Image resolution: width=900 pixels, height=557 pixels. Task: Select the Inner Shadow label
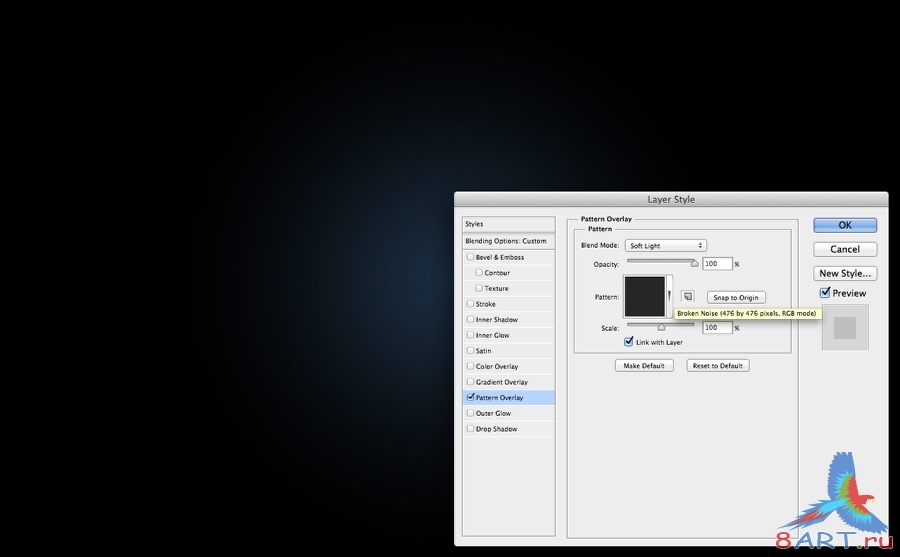[496, 319]
